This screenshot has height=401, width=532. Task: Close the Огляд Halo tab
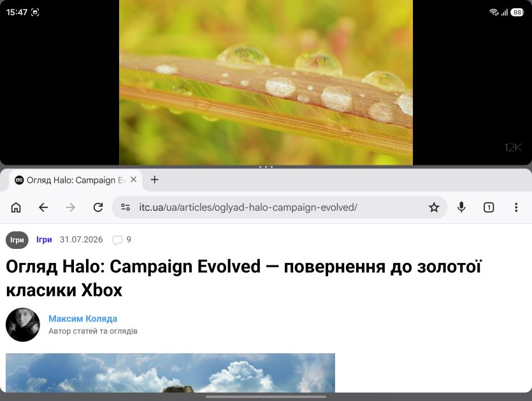[134, 179]
